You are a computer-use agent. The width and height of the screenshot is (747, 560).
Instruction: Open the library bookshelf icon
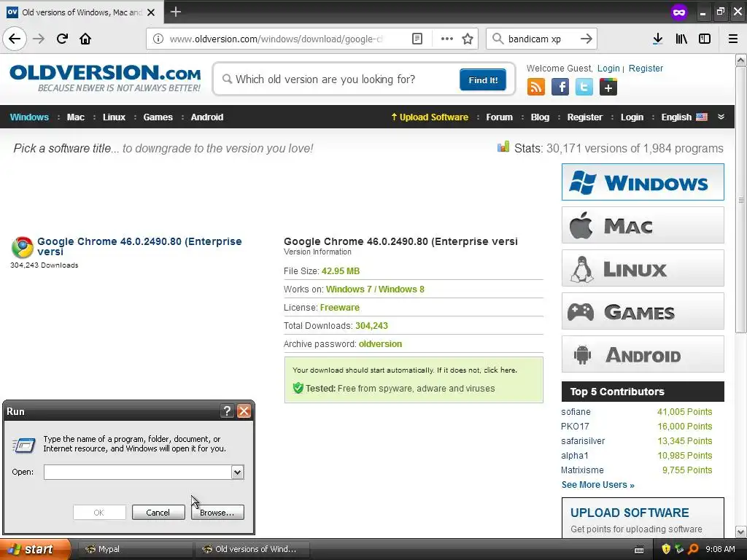(x=681, y=39)
